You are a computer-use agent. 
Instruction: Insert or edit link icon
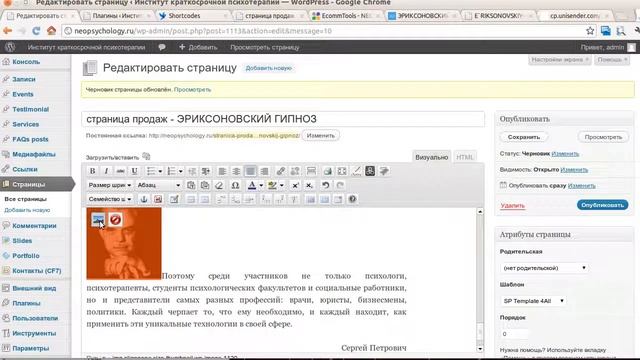coord(280,171)
